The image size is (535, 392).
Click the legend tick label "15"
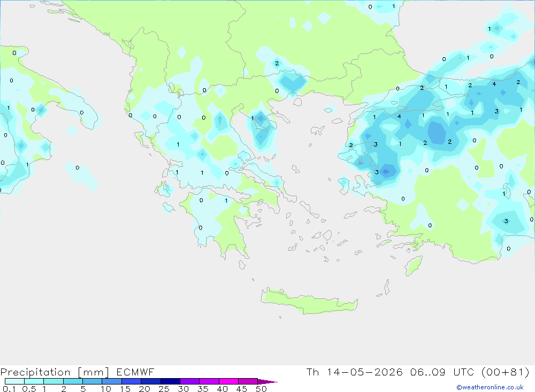(x=125, y=389)
